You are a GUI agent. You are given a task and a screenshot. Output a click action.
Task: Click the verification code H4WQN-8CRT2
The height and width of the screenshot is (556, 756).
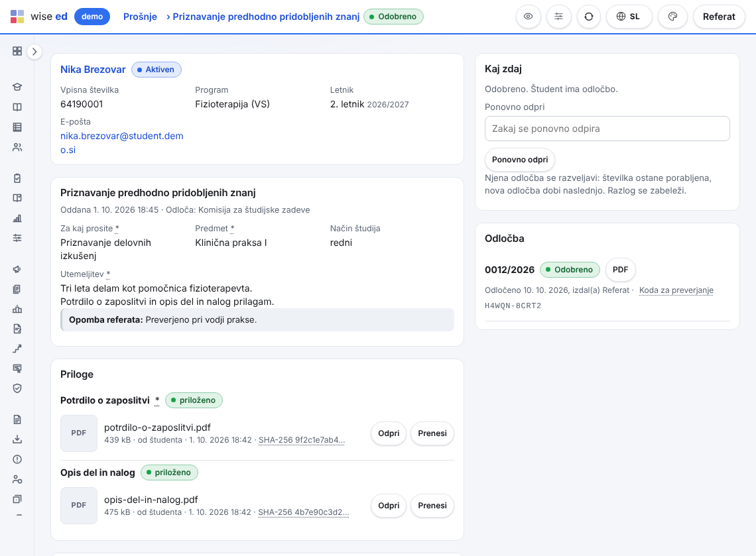(x=513, y=306)
